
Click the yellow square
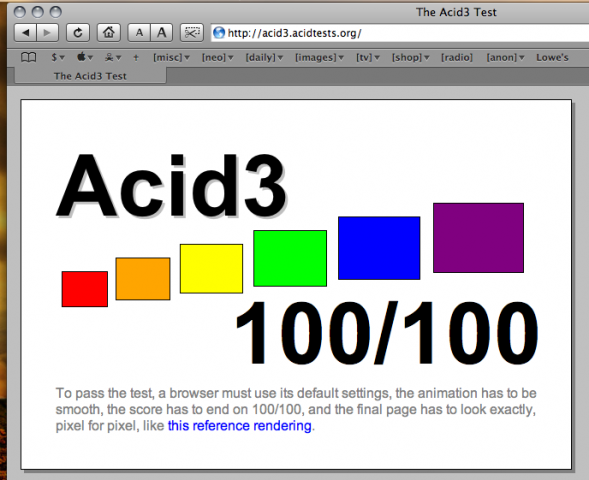pos(211,269)
